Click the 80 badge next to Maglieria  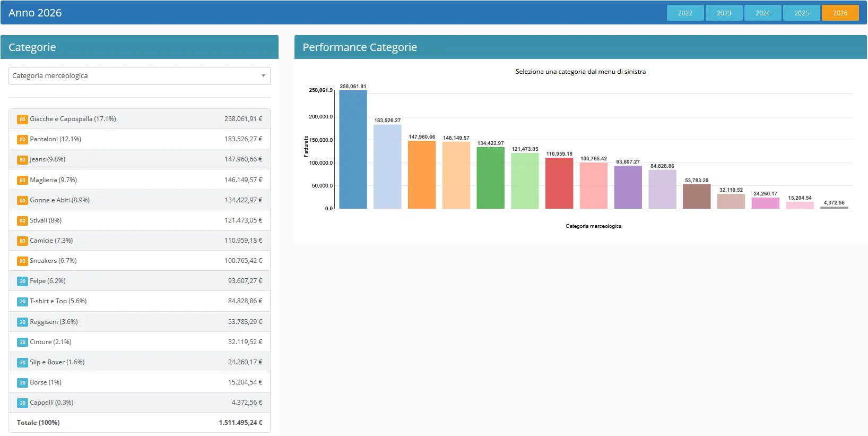22,181
